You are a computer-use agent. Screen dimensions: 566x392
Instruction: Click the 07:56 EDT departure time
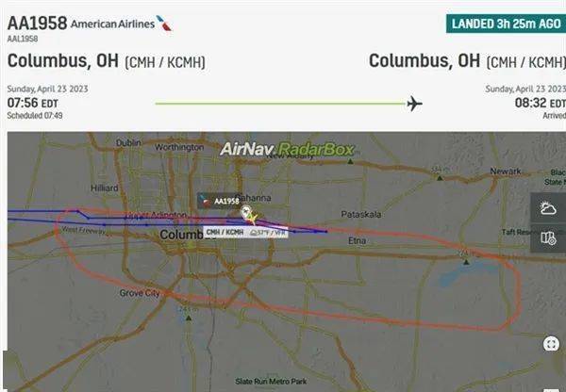coord(32,103)
